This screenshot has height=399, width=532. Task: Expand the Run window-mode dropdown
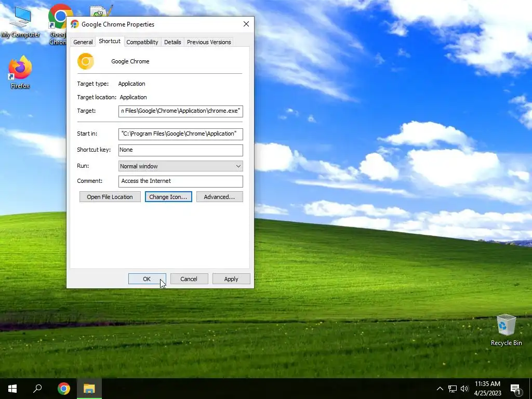pos(180,166)
